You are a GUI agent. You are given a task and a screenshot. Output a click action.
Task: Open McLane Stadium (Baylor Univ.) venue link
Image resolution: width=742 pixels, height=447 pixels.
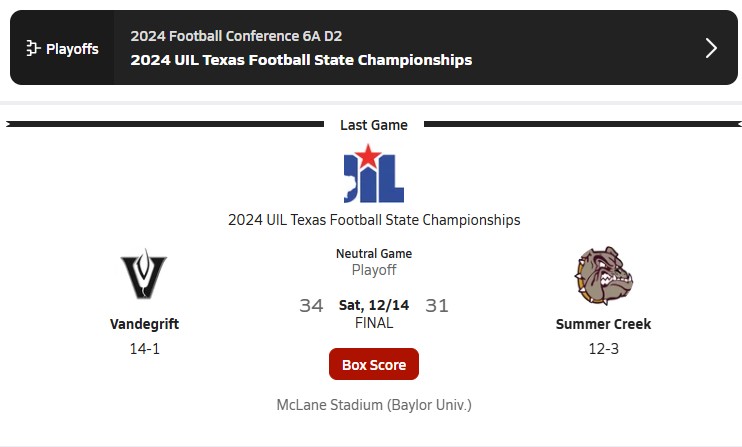[374, 405]
